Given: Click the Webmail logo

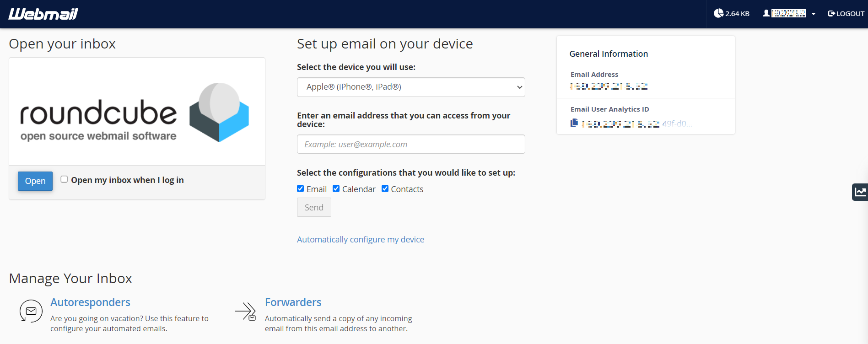Looking at the screenshot, I should [x=43, y=14].
